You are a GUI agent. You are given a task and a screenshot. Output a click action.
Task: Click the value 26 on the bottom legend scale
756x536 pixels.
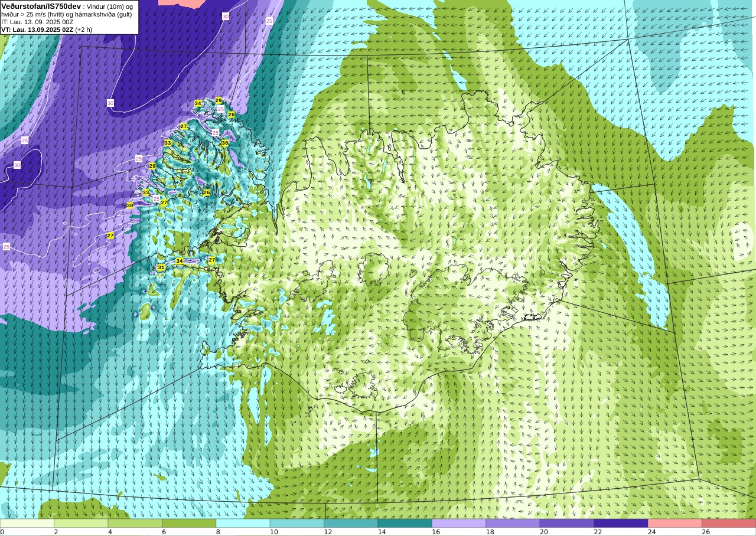click(706, 532)
